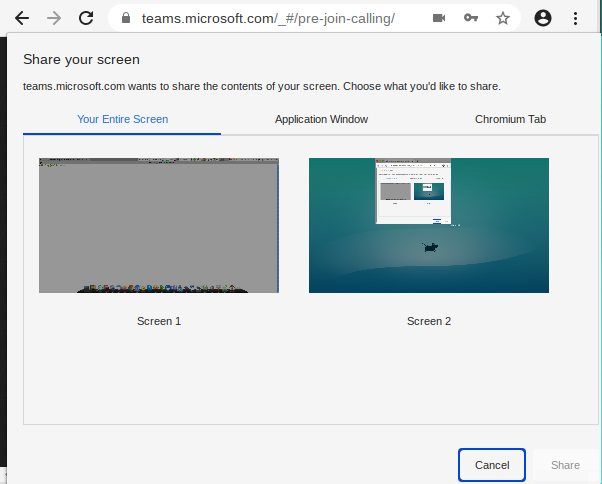This screenshot has width=602, height=484.
Task: Click the browser forward arrow
Action: click(54, 18)
